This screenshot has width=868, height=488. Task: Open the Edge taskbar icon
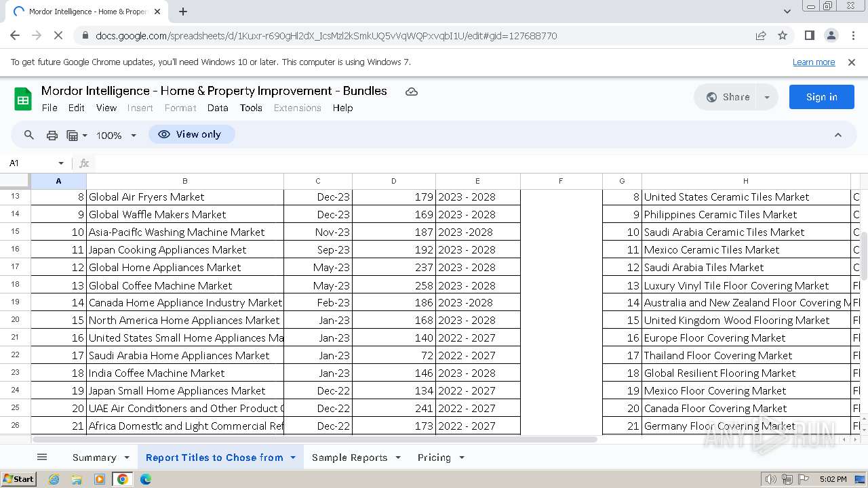(x=146, y=479)
